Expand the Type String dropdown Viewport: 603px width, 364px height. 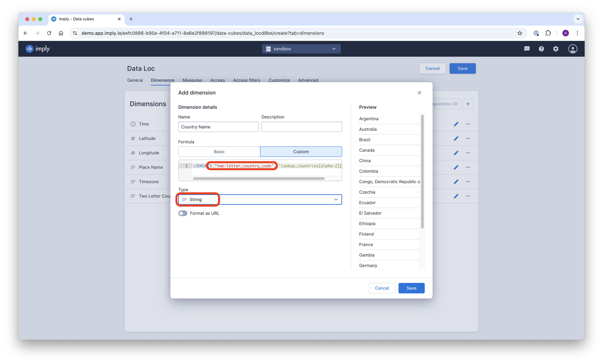click(x=260, y=200)
